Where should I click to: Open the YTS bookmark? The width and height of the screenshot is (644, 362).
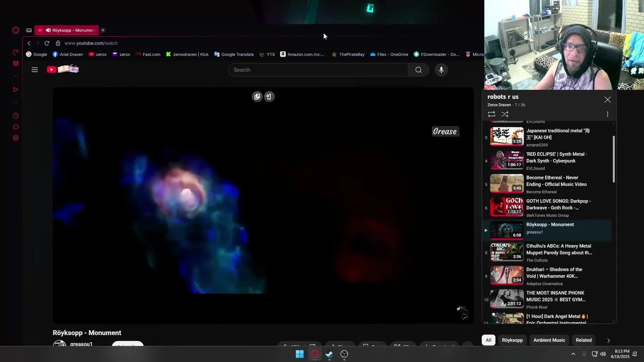pyautogui.click(x=267, y=54)
